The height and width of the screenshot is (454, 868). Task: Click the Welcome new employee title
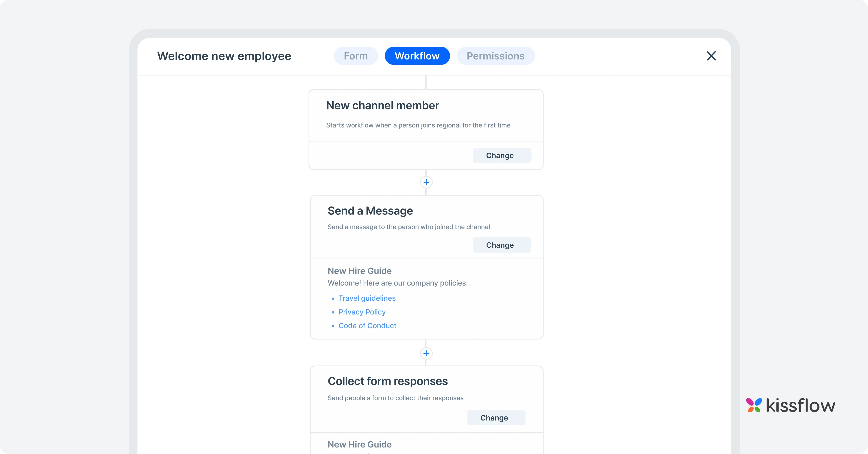(224, 56)
